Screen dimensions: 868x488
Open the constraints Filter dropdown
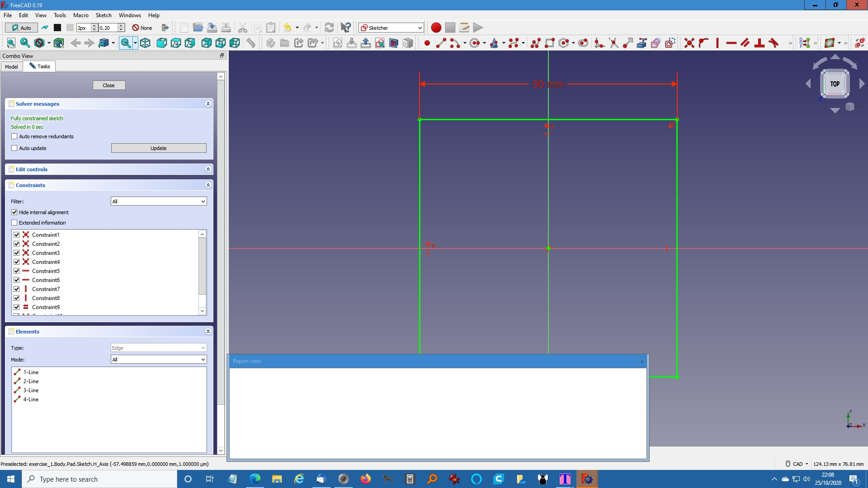point(159,202)
